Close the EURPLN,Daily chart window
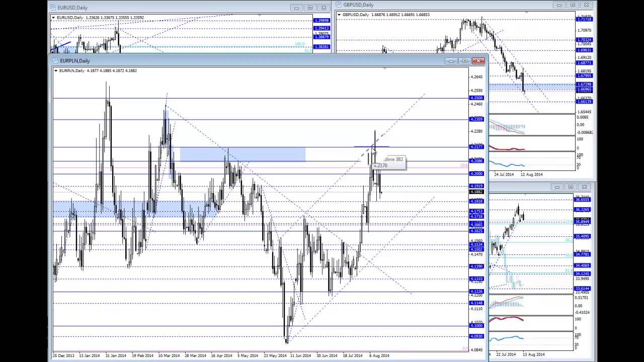The width and height of the screenshot is (644, 362). click(478, 61)
